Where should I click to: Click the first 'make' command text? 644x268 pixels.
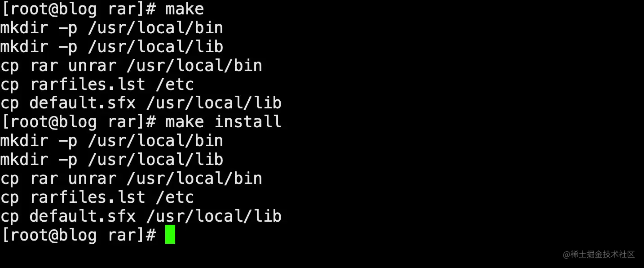tap(185, 9)
